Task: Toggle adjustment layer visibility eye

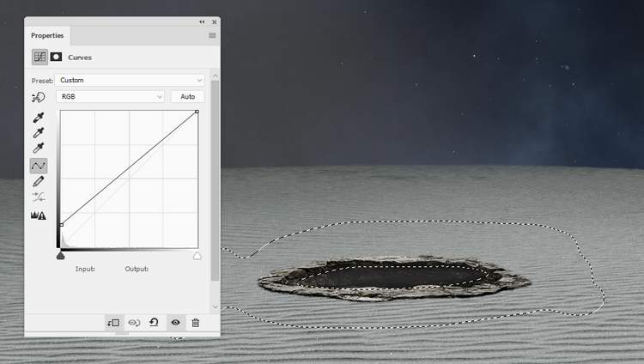Action: point(176,323)
